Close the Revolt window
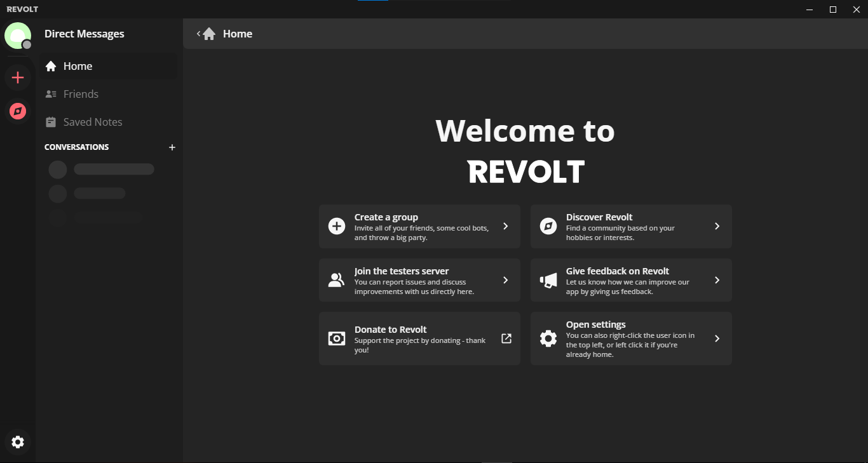The width and height of the screenshot is (868, 463). click(856, 10)
